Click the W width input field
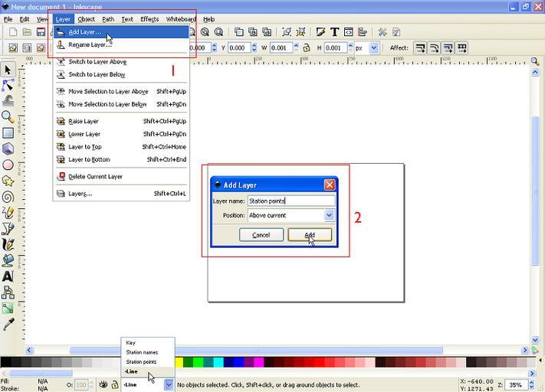Image resolution: width=545 pixels, height=392 pixels. pyautogui.click(x=281, y=48)
